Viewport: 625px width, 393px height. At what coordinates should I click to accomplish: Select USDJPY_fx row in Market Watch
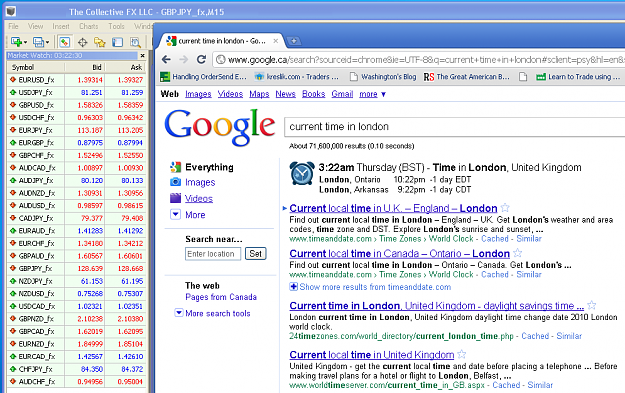tap(76, 92)
